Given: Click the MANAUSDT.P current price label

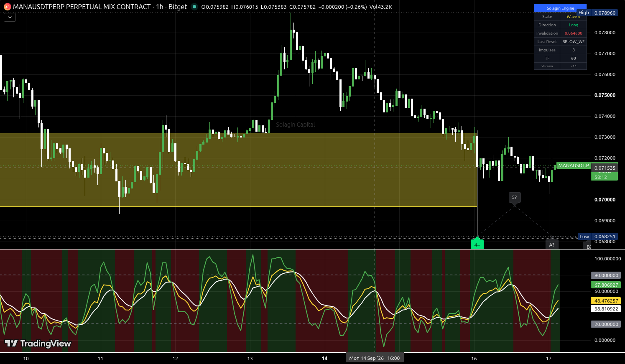Looking at the screenshot, I should coord(574,165).
